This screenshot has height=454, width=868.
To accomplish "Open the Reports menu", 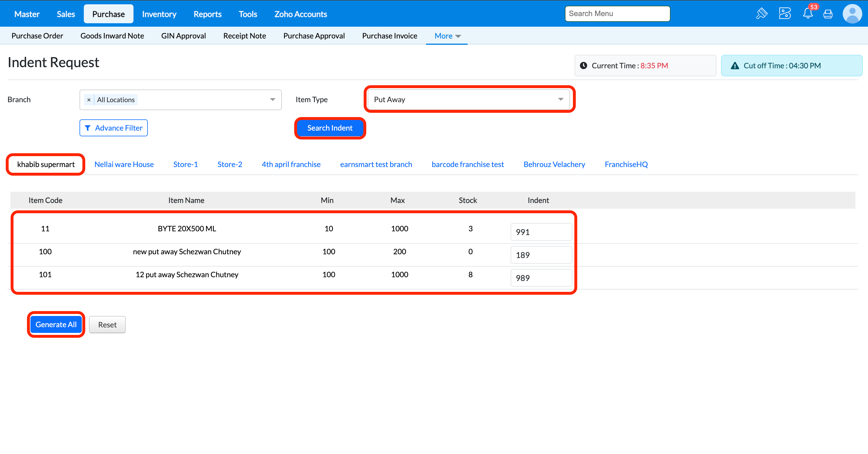I will [x=207, y=14].
